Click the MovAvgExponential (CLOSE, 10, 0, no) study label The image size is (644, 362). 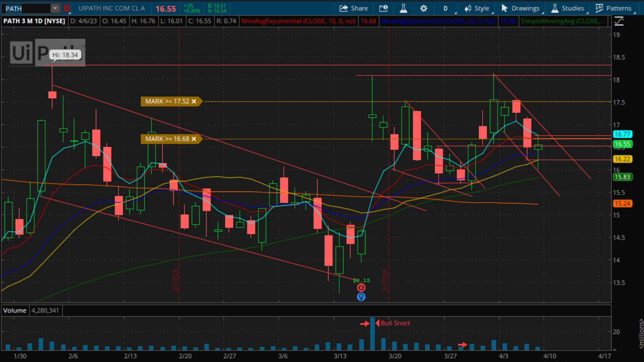tap(299, 21)
